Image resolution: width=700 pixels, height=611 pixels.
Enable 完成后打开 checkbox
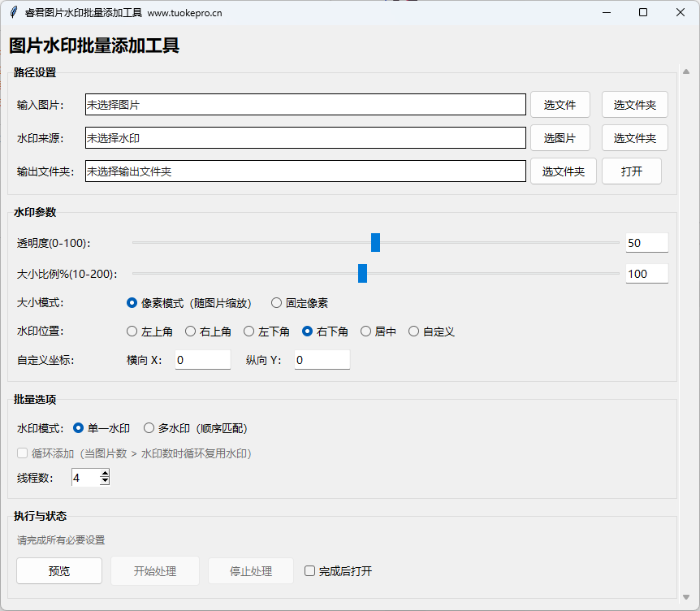pyautogui.click(x=309, y=571)
